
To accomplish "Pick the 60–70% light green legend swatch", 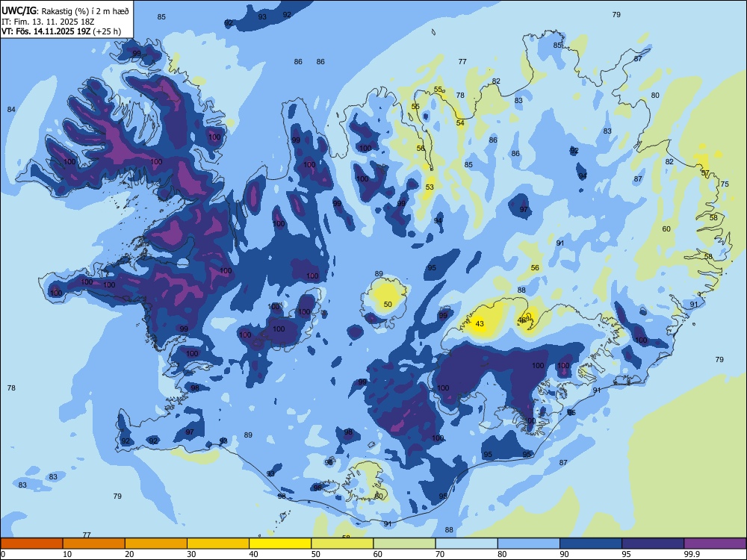I will click(x=404, y=544).
